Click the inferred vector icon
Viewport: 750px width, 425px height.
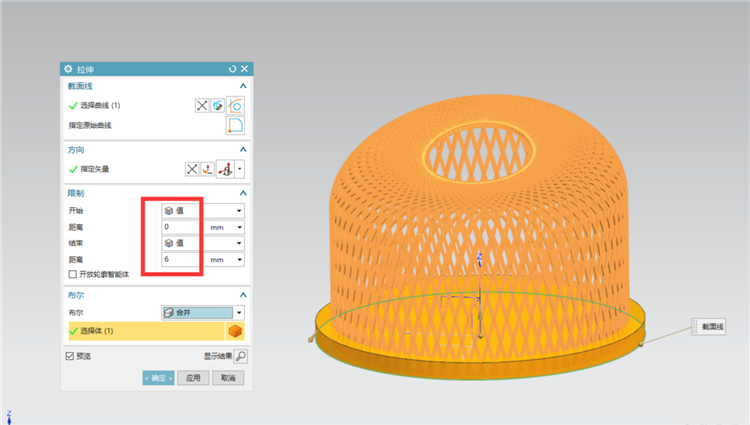pos(226,169)
